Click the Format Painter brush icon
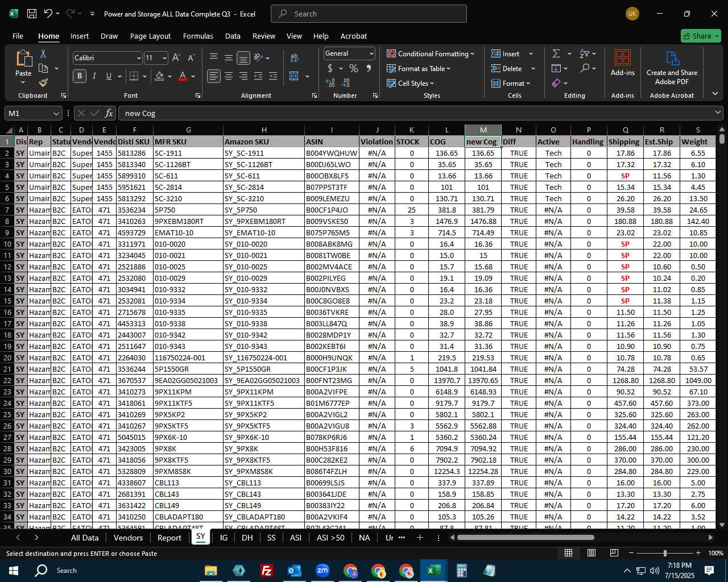Screen dimensions: 728x582 click(43, 83)
